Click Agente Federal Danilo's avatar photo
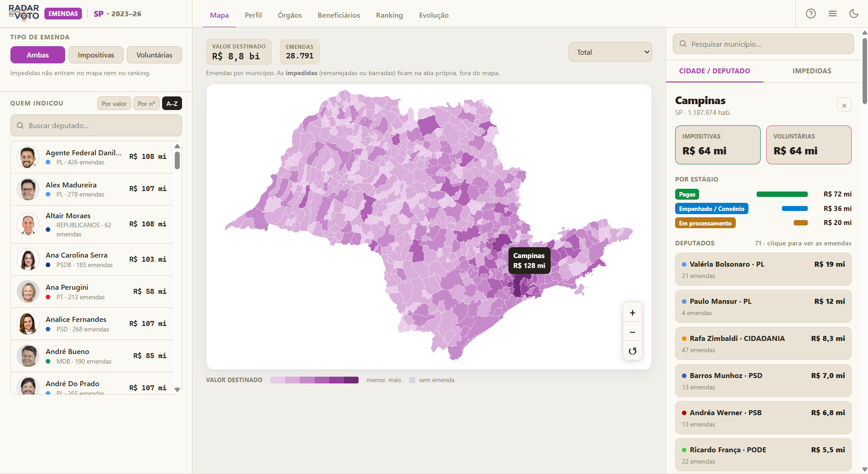The width and height of the screenshot is (868, 474). [28, 158]
